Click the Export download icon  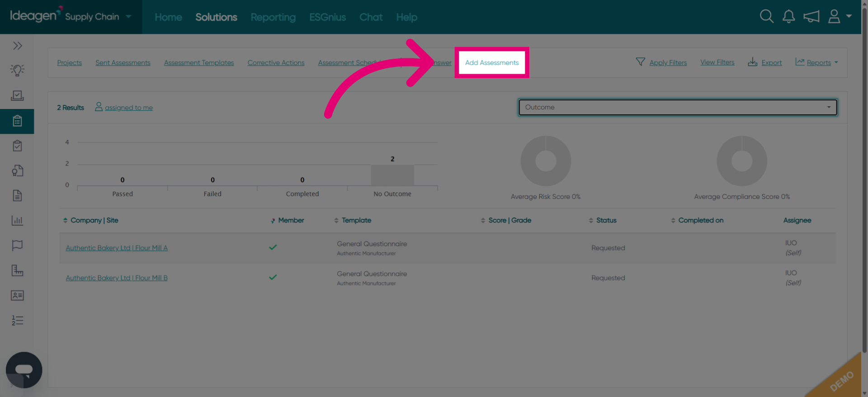point(752,62)
